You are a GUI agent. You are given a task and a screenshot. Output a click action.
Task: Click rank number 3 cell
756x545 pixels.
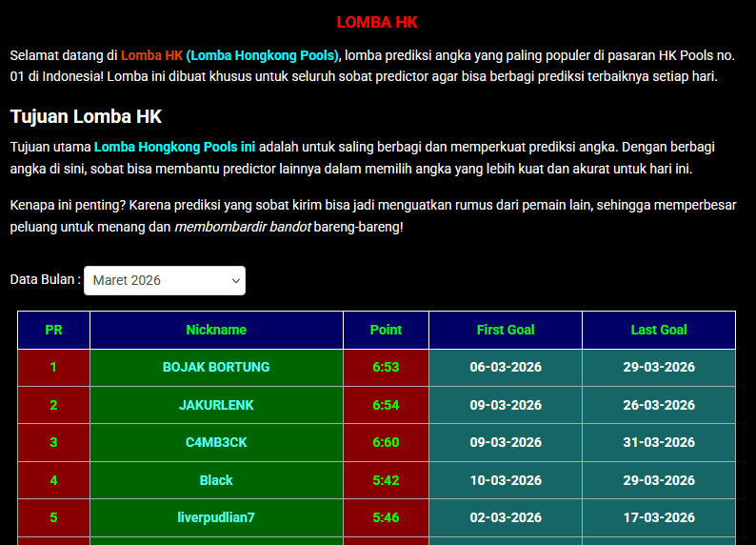click(53, 442)
